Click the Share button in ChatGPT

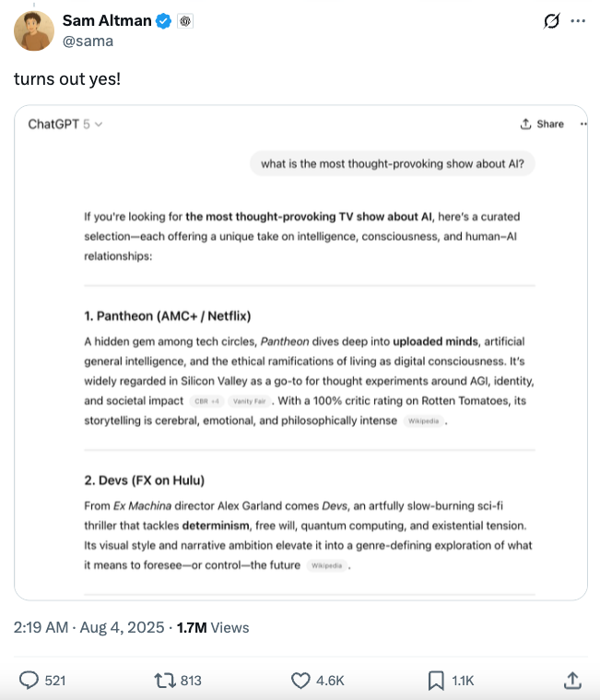coord(542,125)
